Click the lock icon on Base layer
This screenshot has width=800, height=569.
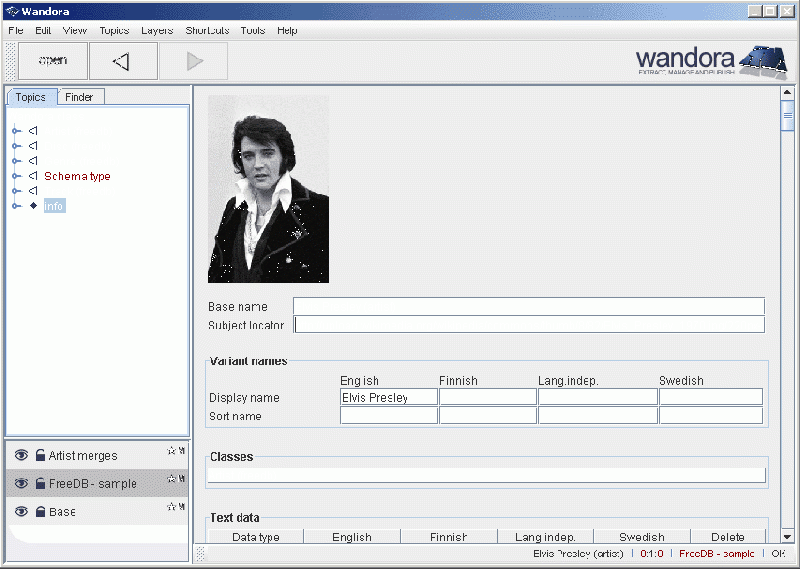pos(41,512)
